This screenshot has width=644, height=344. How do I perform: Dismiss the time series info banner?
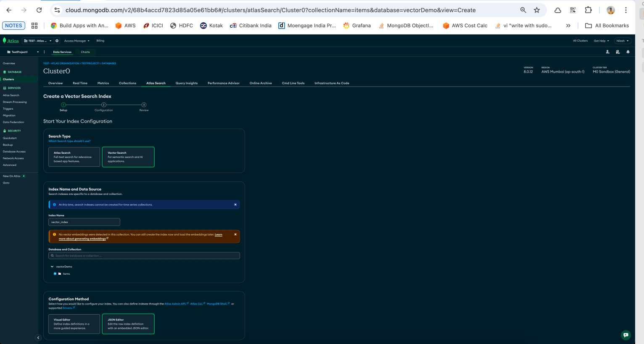(235, 205)
